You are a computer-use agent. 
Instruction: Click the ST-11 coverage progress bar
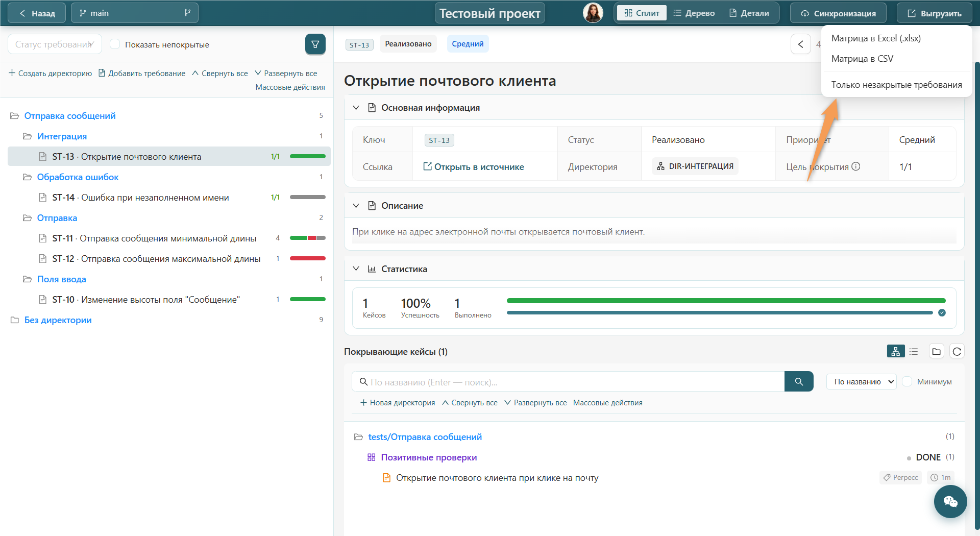307,238
